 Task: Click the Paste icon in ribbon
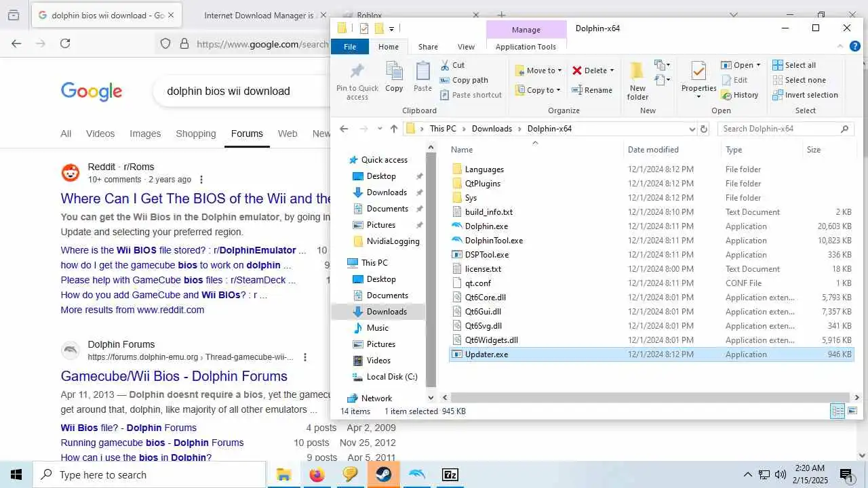(x=422, y=72)
